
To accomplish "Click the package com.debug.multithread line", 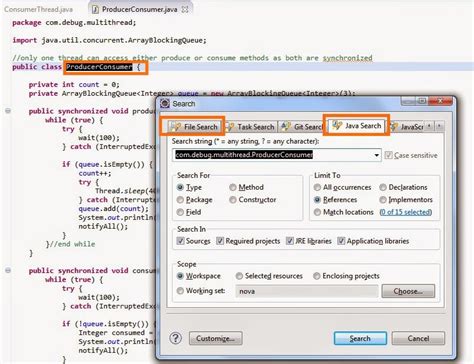I will pos(74,23).
